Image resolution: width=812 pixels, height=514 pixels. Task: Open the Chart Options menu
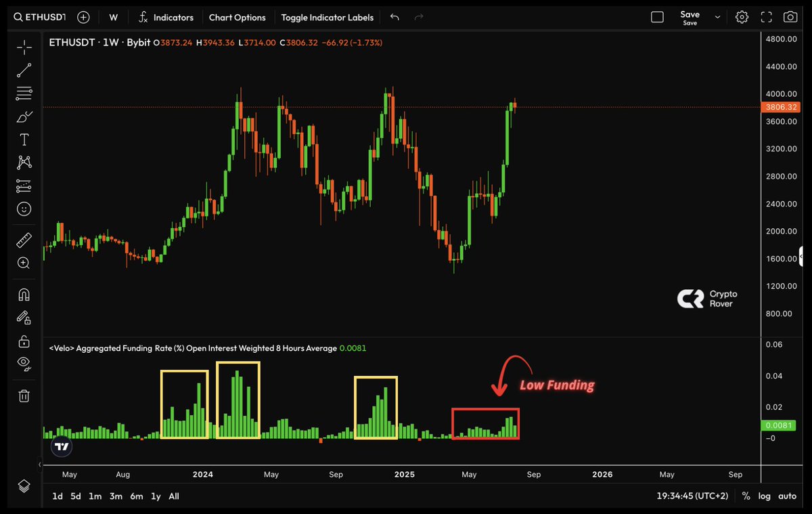pyautogui.click(x=238, y=18)
